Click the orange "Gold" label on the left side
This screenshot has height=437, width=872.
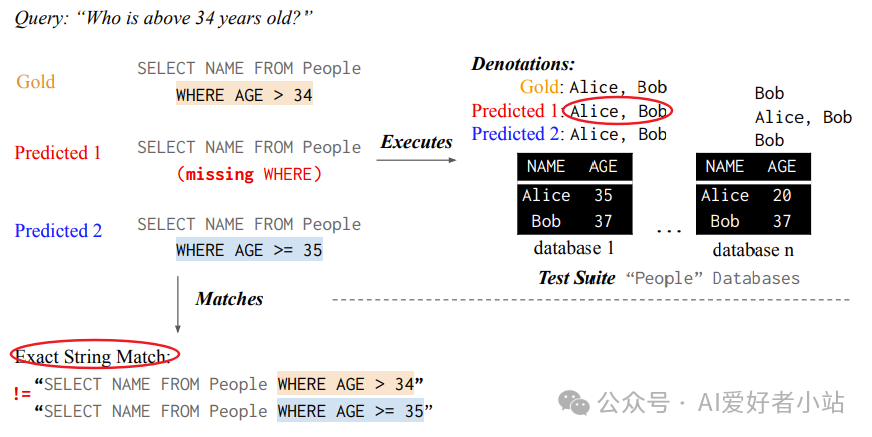click(35, 82)
